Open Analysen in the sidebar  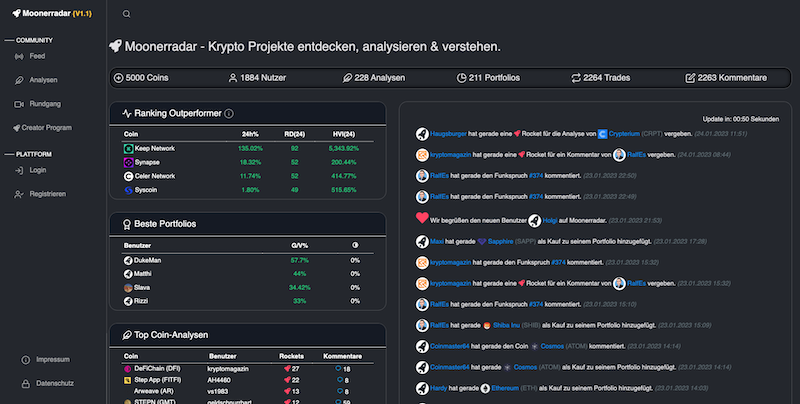pos(43,80)
